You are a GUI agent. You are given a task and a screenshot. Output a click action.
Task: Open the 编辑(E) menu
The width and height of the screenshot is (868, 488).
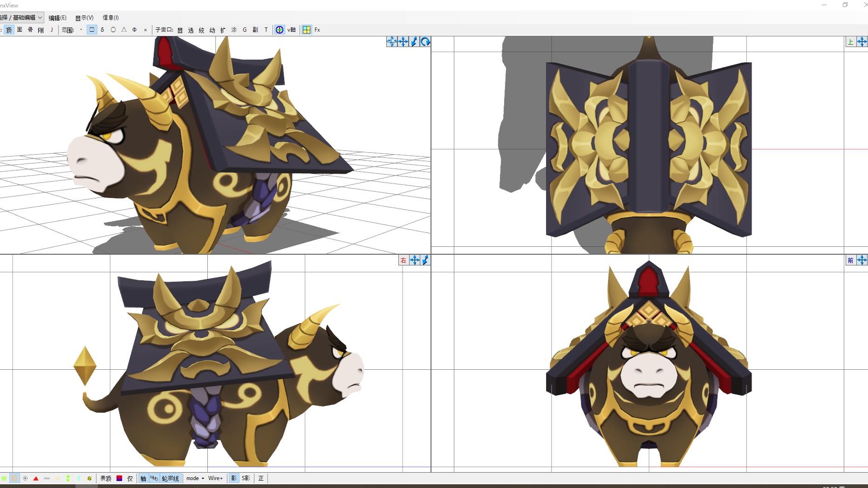(57, 18)
